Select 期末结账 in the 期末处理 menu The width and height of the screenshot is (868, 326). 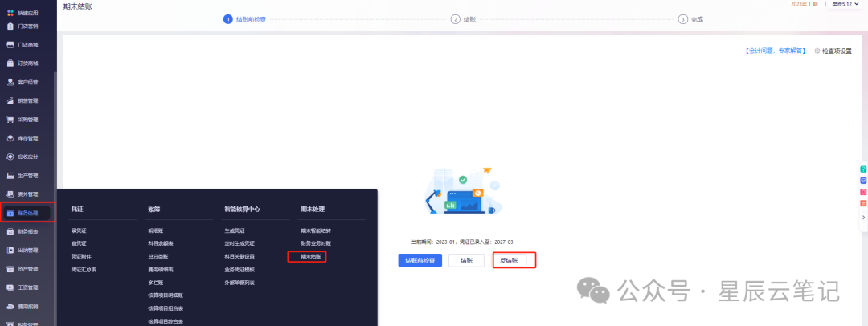[x=307, y=256]
